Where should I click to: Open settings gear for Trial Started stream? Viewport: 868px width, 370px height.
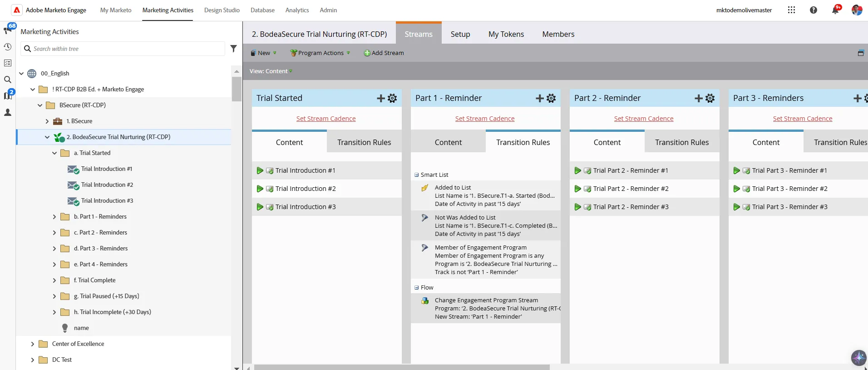coord(392,98)
